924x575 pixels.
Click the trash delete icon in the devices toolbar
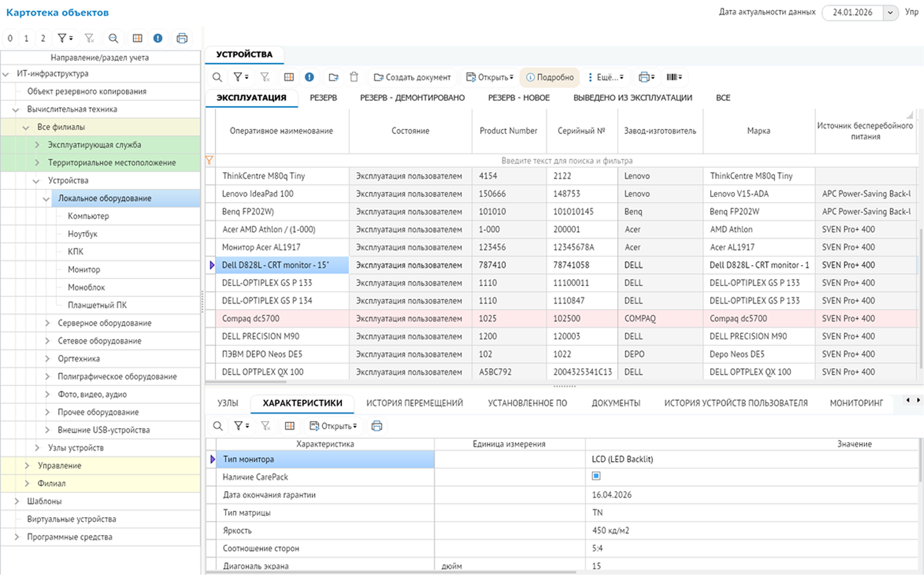(x=354, y=77)
